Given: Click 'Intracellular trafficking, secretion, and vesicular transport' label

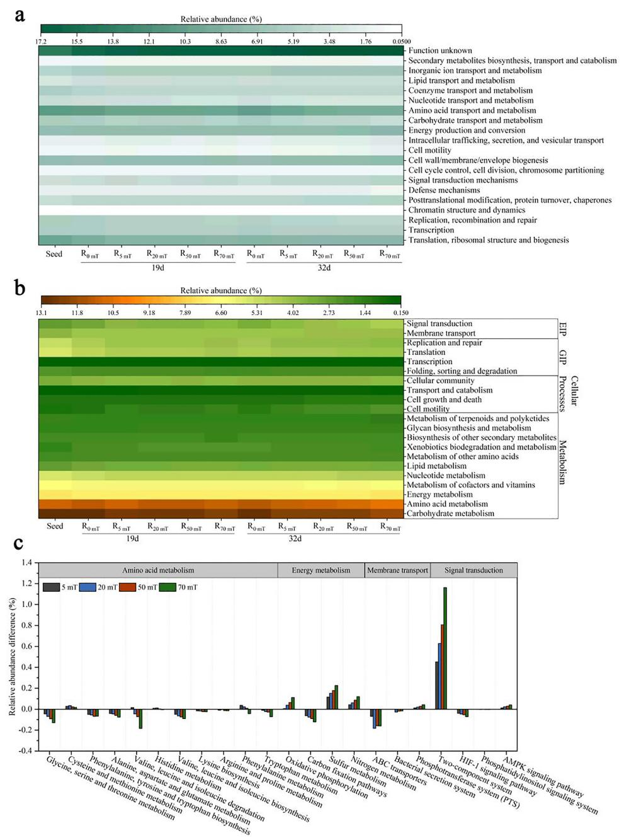Looking at the screenshot, I should [x=506, y=141].
